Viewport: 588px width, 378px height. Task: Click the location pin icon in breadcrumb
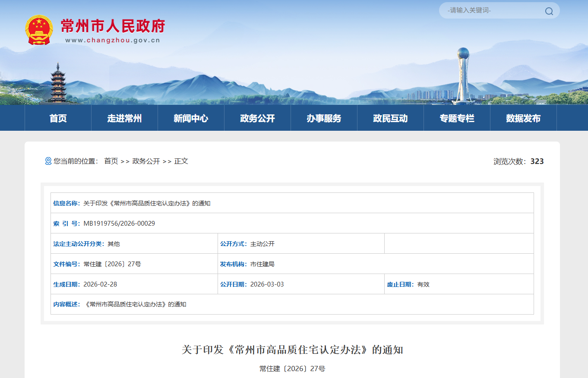[x=48, y=161]
